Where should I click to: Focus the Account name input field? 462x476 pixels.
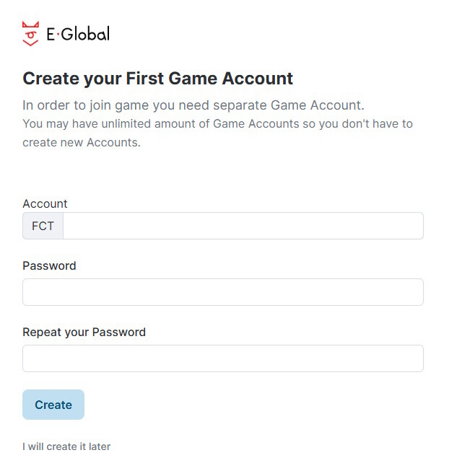(243, 226)
